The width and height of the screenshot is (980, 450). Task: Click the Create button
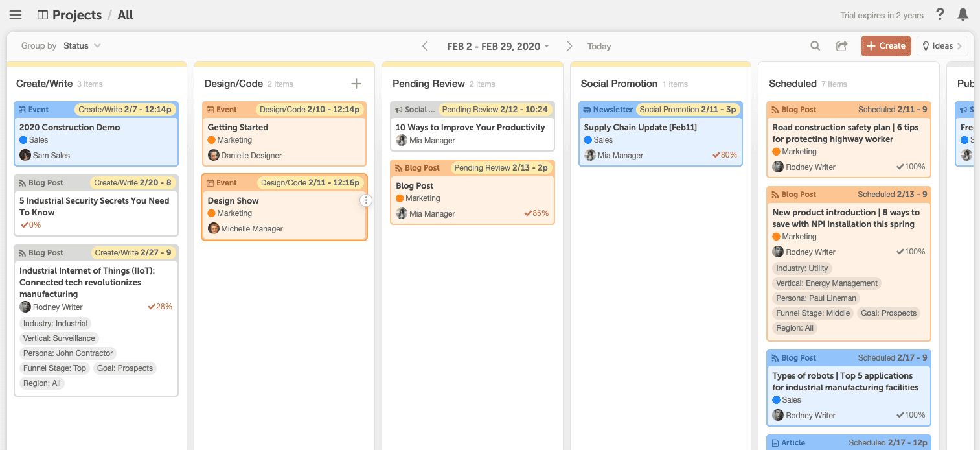pyautogui.click(x=886, y=46)
